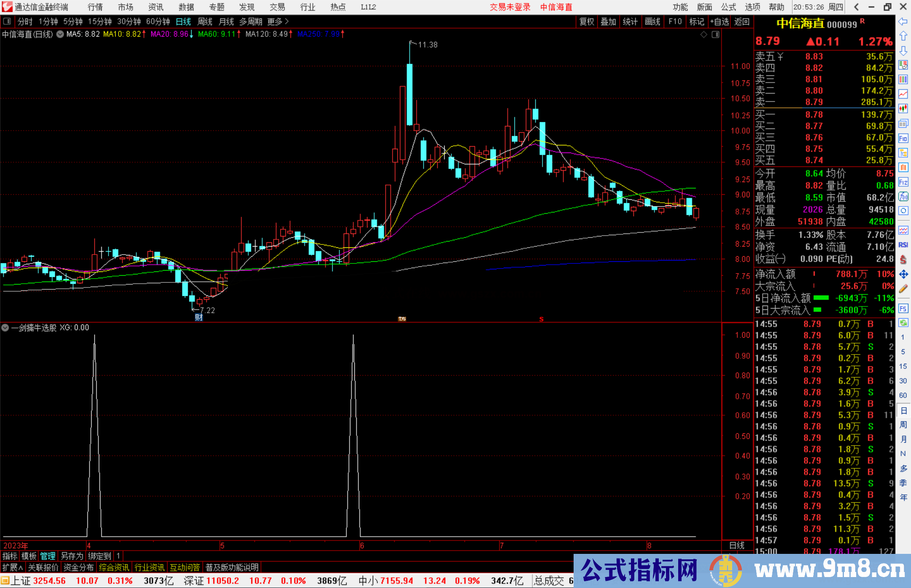The image size is (911, 588).
Task: Click the +自选 add favorite button
Action: click(720, 21)
